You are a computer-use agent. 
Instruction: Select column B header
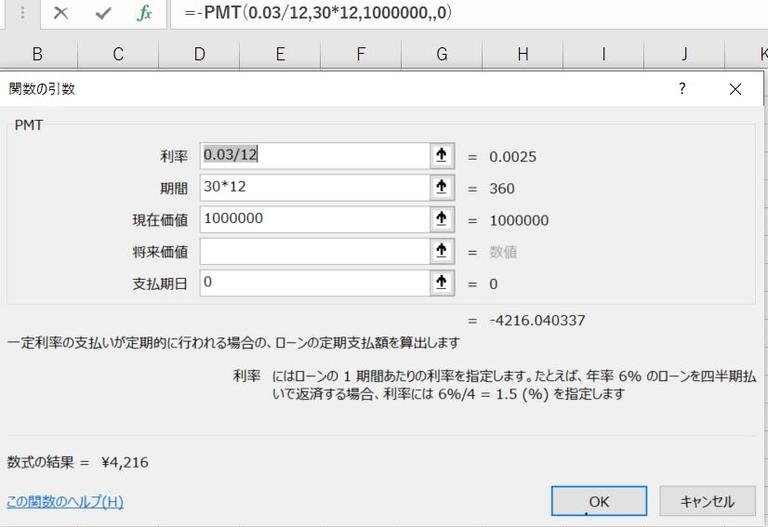coord(37,54)
